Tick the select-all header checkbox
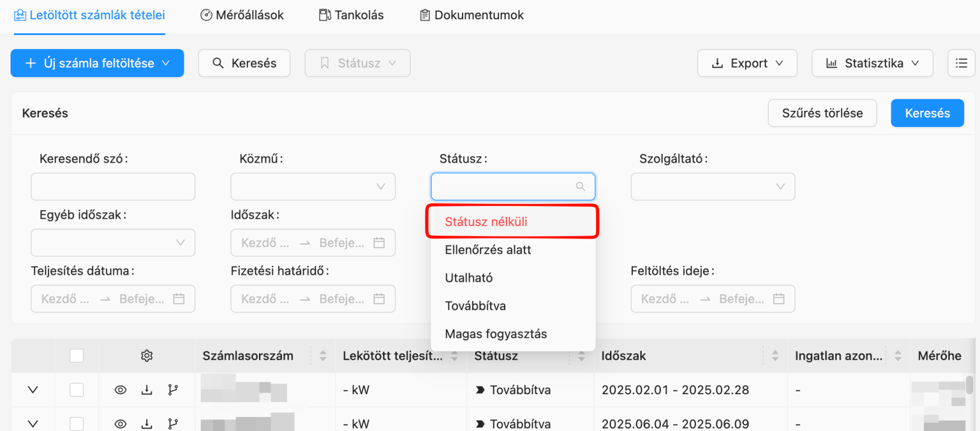The image size is (980, 431). (x=77, y=356)
